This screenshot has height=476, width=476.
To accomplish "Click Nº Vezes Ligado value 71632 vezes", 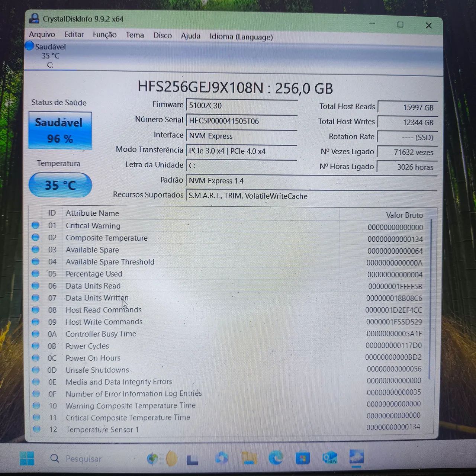I will coord(408,152).
